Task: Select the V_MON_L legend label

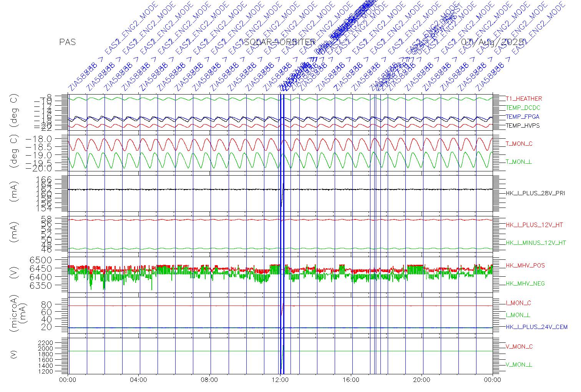Action: [x=519, y=365]
